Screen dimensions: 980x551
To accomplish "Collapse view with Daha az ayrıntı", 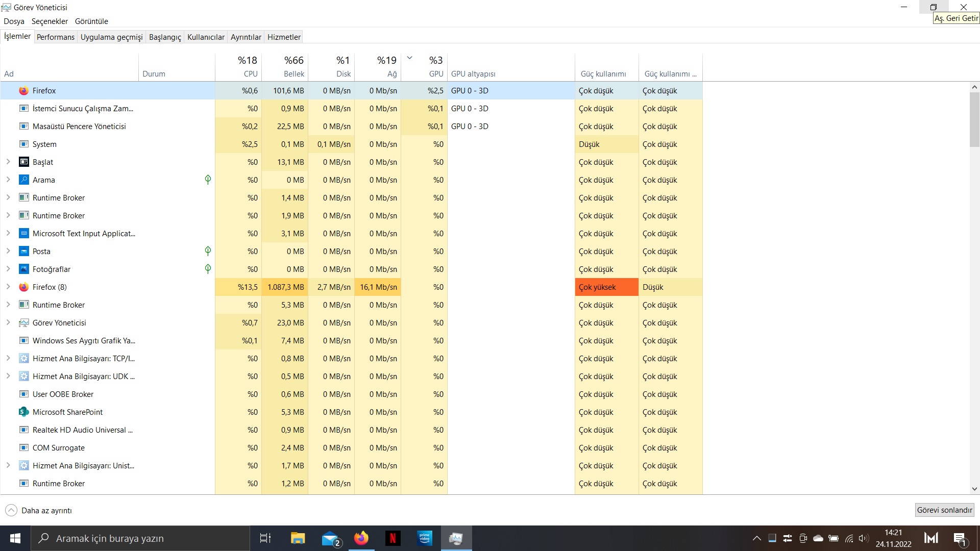I will [39, 510].
